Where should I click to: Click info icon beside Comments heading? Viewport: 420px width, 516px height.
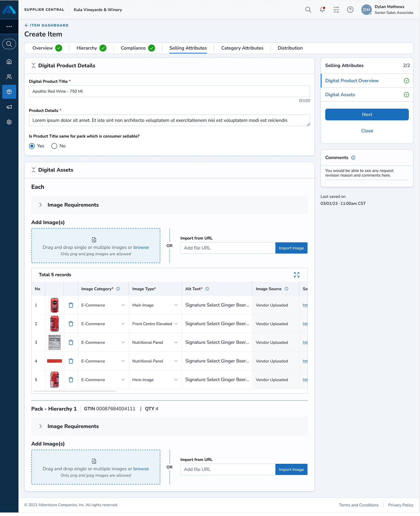[x=353, y=158]
